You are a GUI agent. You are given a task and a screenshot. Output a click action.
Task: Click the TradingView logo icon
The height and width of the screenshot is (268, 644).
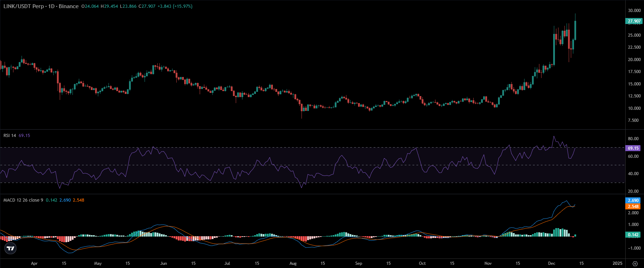(x=11, y=248)
